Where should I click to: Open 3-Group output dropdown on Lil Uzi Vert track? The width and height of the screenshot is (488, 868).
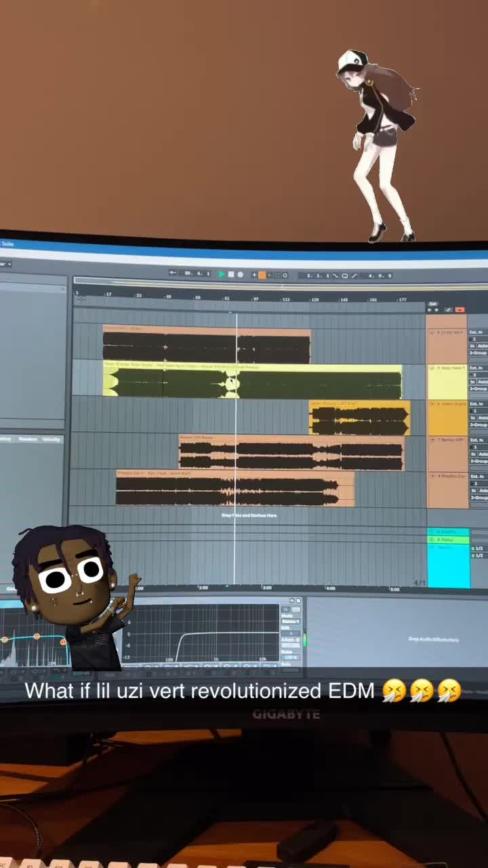[479, 353]
